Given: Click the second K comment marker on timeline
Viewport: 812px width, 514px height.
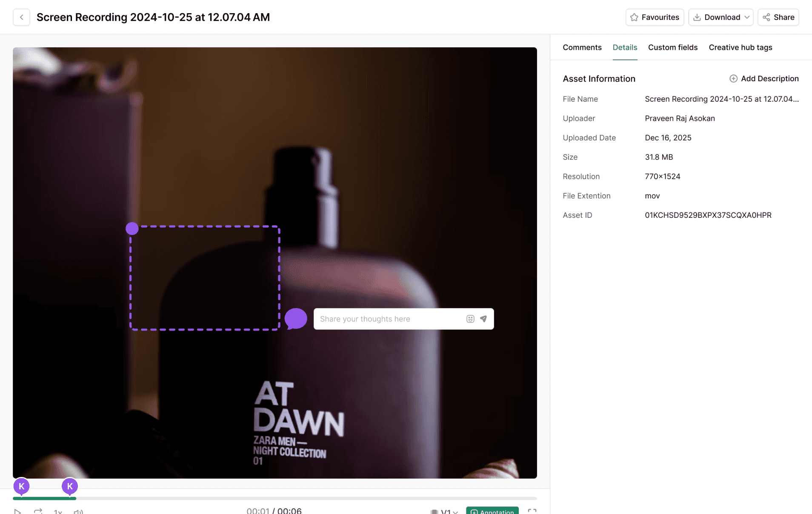Looking at the screenshot, I should tap(70, 486).
